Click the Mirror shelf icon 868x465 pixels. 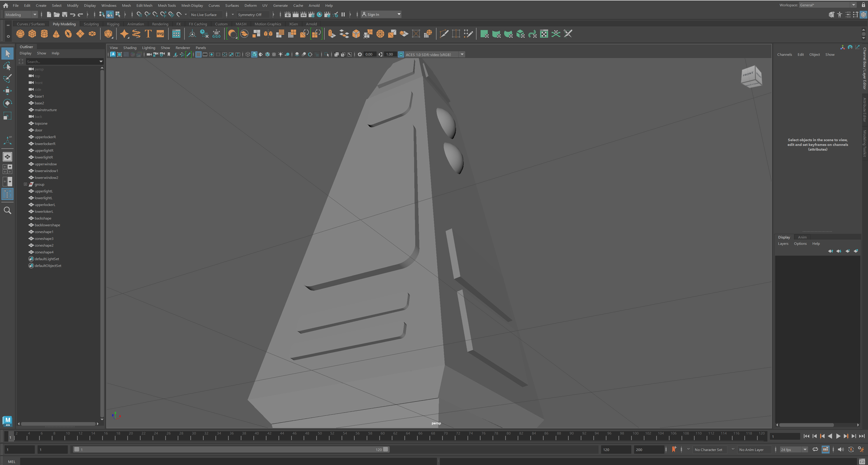point(268,34)
